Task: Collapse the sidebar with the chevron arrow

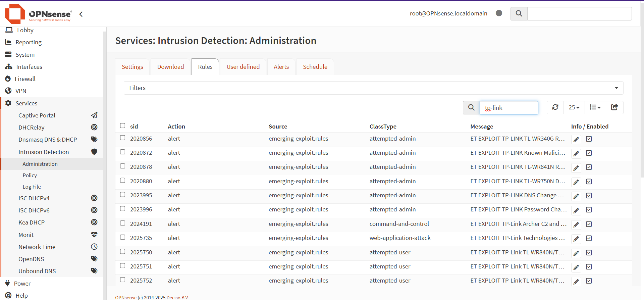Action: point(81,14)
